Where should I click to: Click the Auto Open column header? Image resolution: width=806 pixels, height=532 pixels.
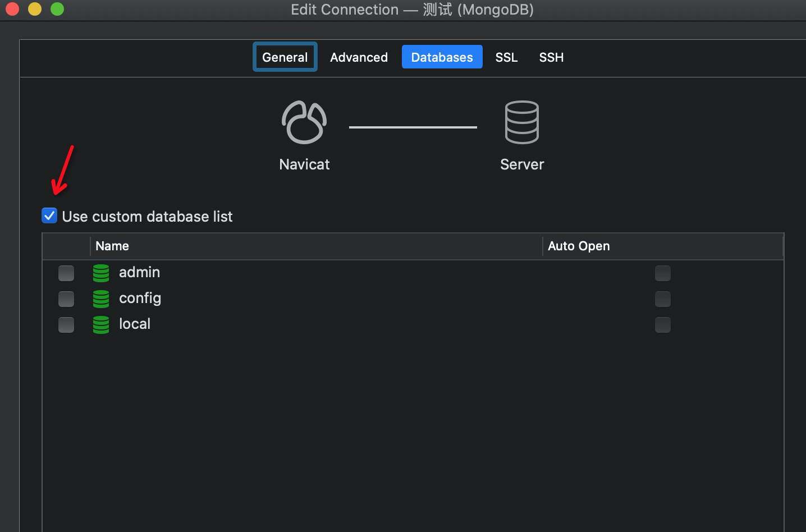point(662,246)
